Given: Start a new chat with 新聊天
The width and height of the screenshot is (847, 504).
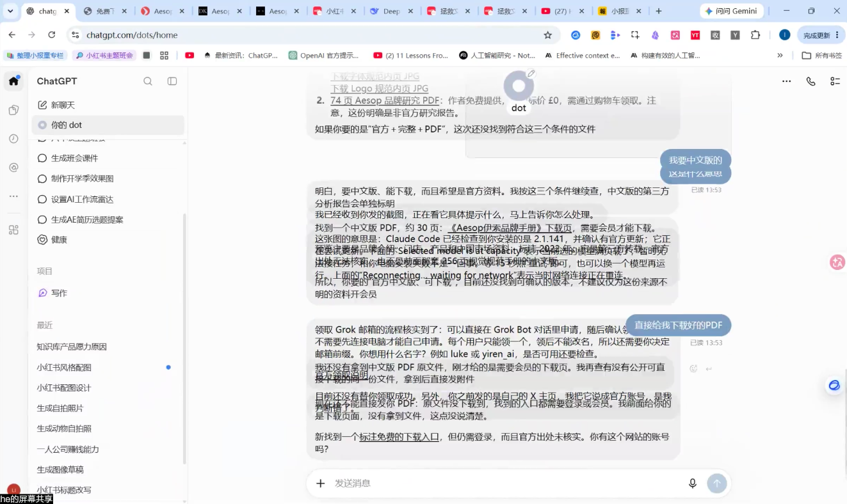Looking at the screenshot, I should (108, 105).
